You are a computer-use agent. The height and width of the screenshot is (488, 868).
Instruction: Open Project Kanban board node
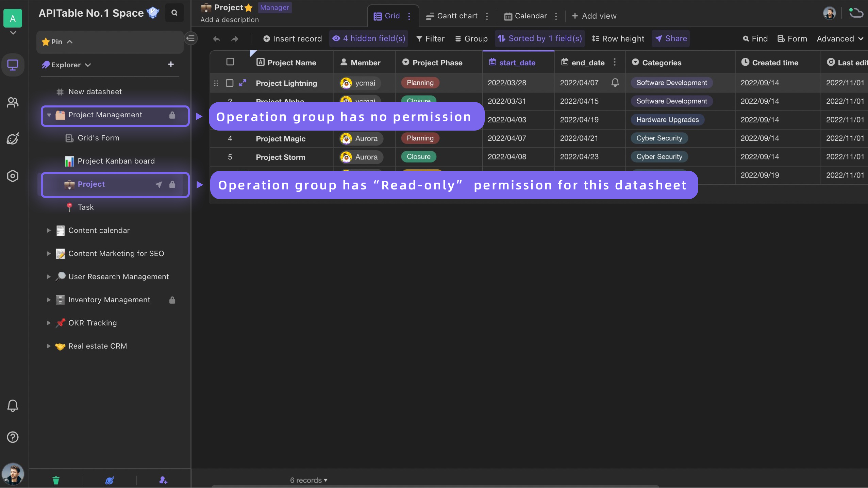pyautogui.click(x=110, y=161)
